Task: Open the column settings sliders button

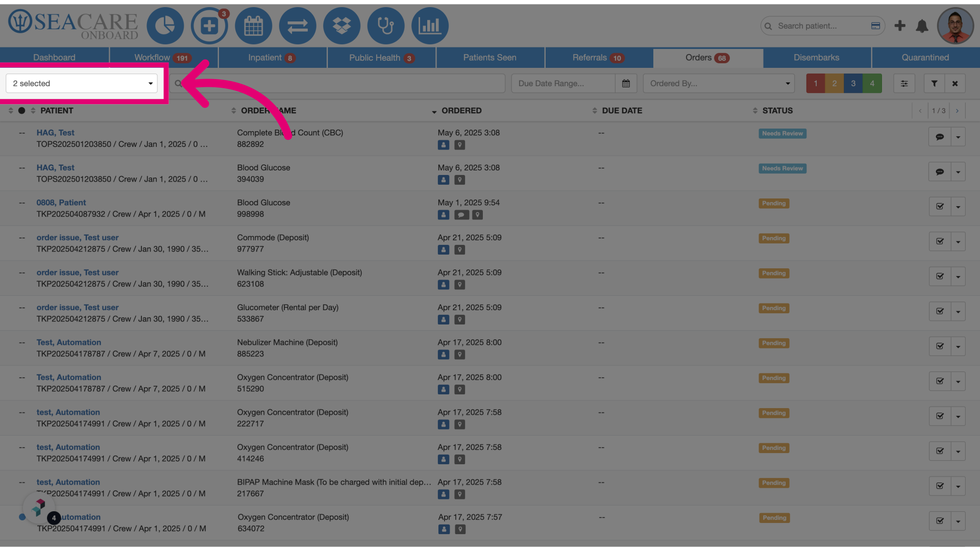Action: (904, 83)
